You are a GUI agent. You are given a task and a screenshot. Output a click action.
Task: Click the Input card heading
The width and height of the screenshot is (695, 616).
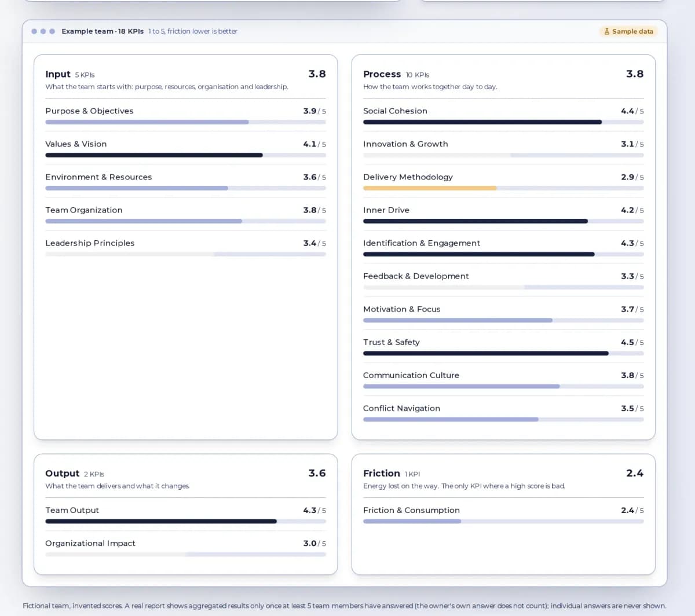(58, 74)
